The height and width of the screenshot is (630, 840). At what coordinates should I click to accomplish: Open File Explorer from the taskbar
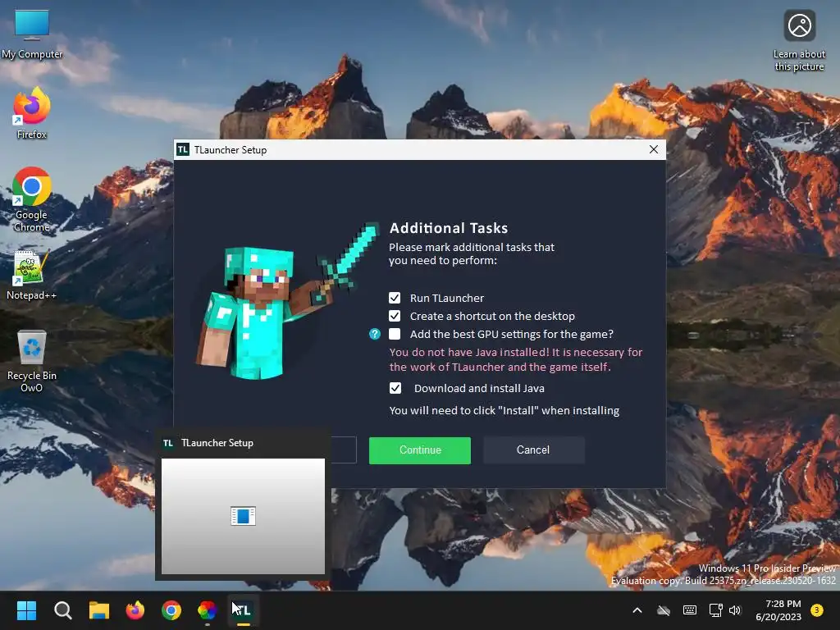coord(99,610)
